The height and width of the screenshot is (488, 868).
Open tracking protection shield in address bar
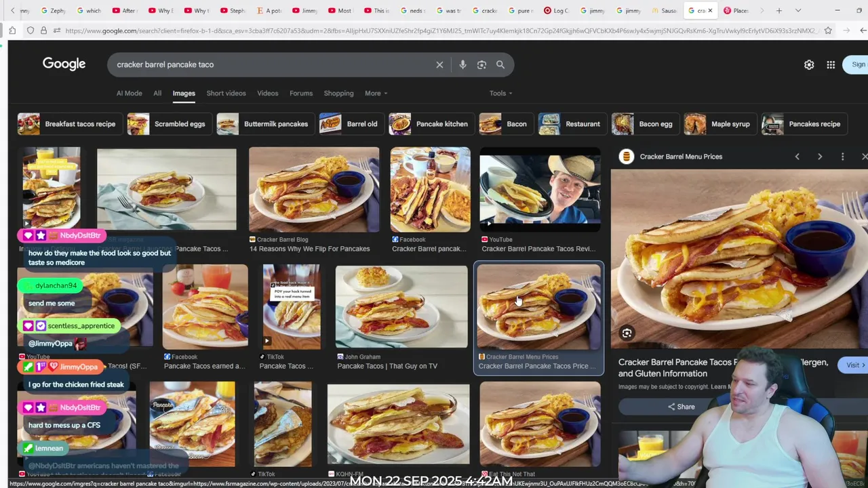[x=31, y=30]
